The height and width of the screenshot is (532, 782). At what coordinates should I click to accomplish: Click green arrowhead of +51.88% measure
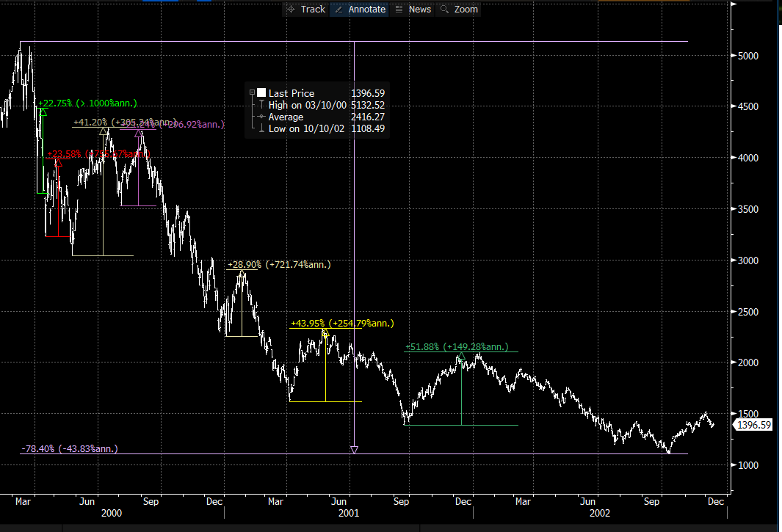point(461,356)
